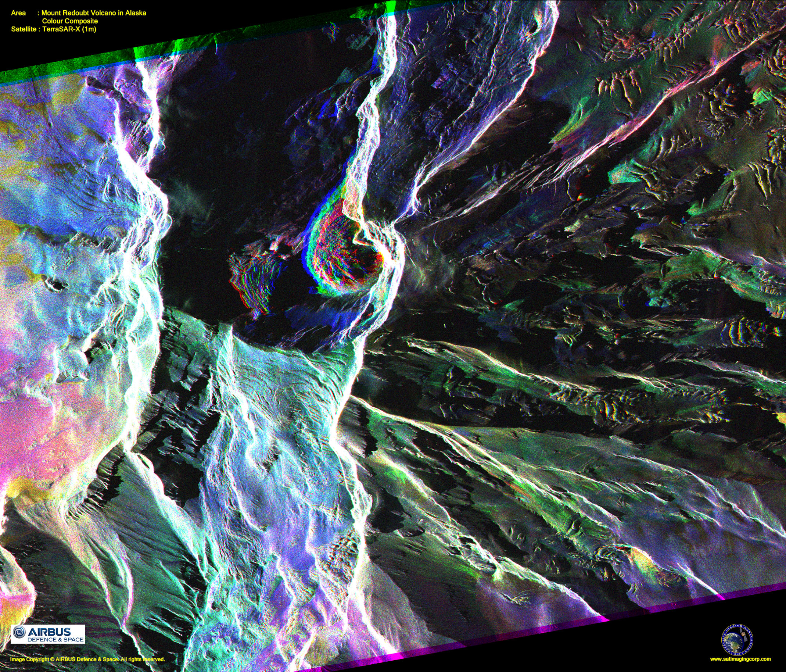This screenshot has width=786, height=672.
Task: Click the 'Colour Composite' caption line
Action: [70, 21]
